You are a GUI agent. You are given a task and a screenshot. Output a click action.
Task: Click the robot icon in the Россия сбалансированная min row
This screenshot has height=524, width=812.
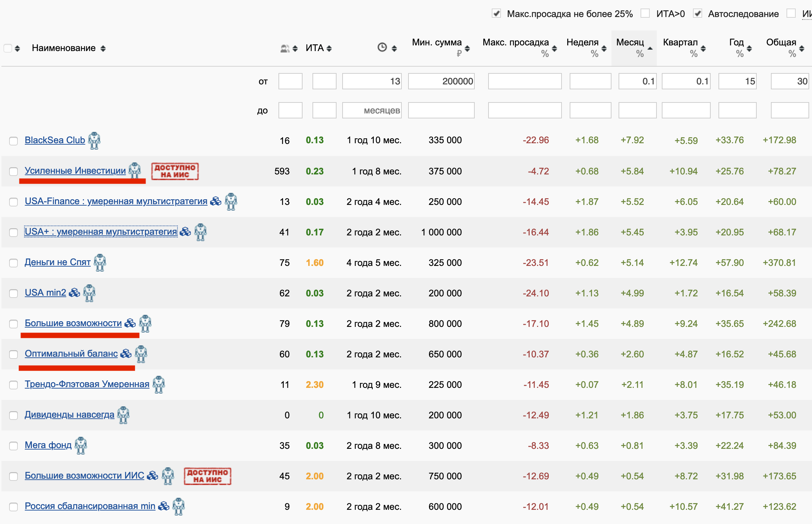coord(179,507)
